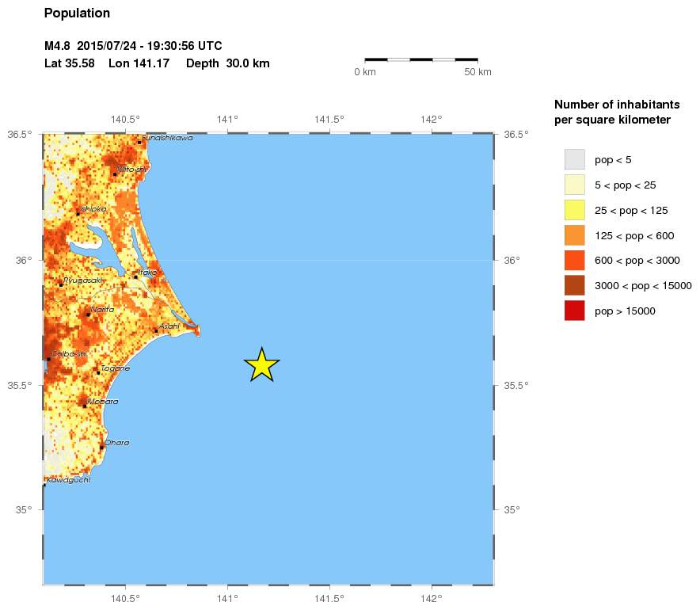Select the brown '3000 < pop < 15000' swatch
Image resolution: width=700 pixels, height=610 pixels.
click(x=574, y=285)
